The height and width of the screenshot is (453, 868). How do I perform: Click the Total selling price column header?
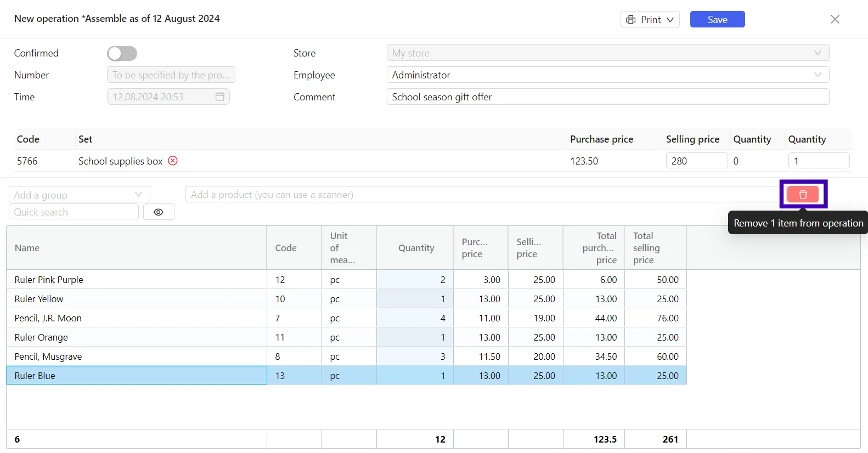click(655, 248)
